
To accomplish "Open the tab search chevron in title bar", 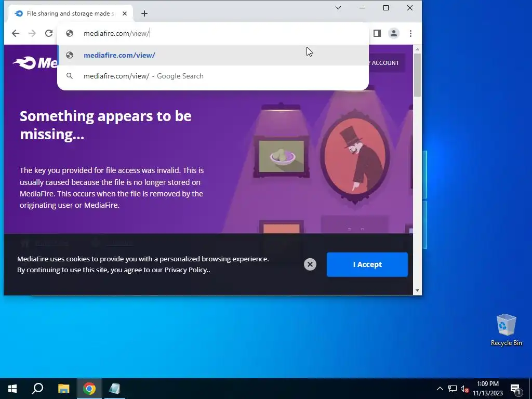I will pos(338,8).
